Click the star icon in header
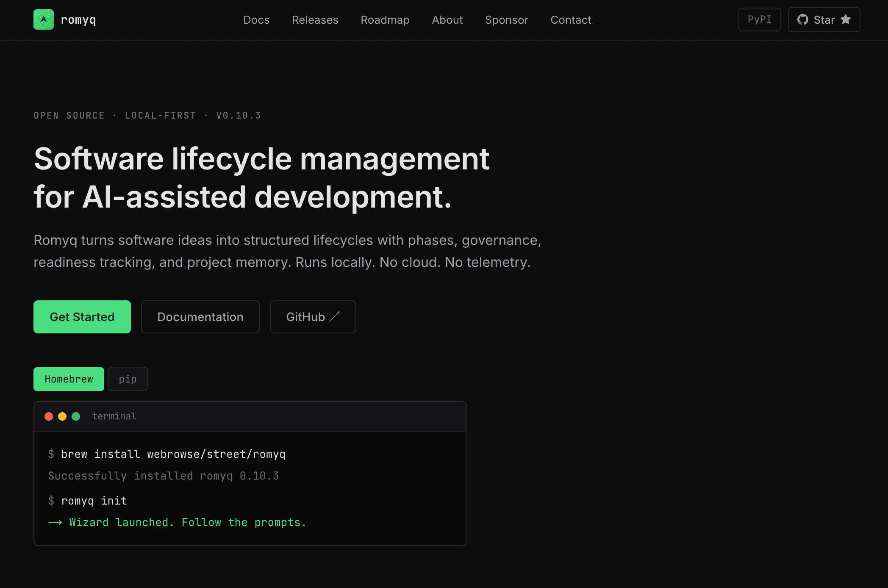 coord(846,19)
